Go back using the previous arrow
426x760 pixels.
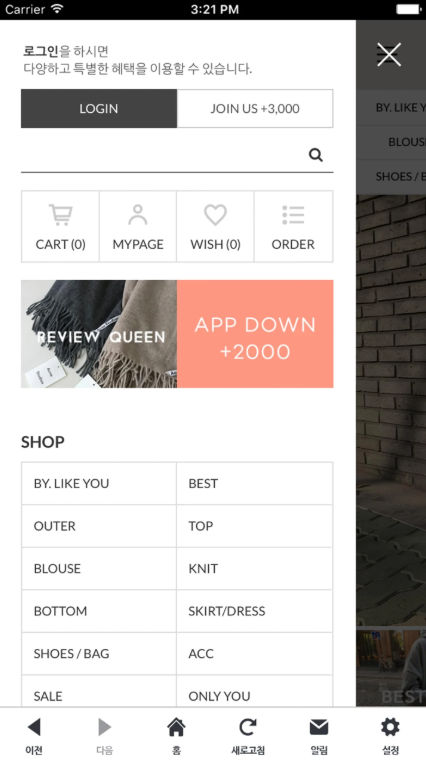pos(34,735)
